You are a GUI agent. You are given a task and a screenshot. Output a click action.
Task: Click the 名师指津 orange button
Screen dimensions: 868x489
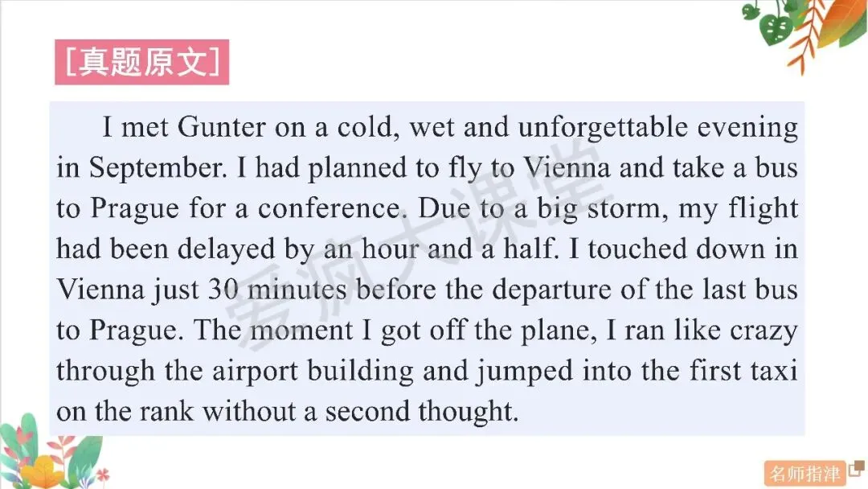point(805,474)
